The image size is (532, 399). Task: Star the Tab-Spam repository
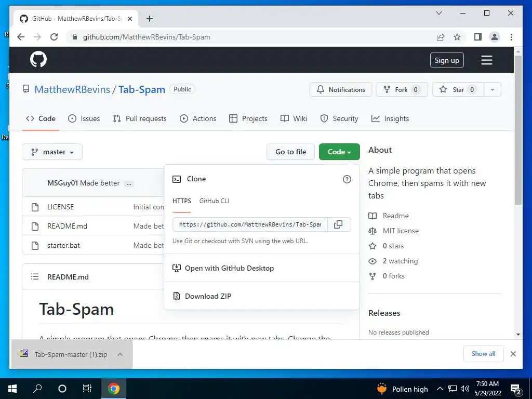tap(458, 89)
